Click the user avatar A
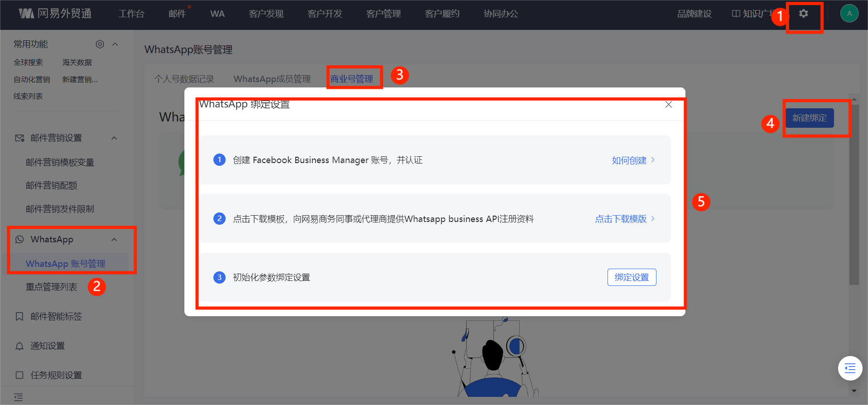868x405 pixels. [x=849, y=14]
